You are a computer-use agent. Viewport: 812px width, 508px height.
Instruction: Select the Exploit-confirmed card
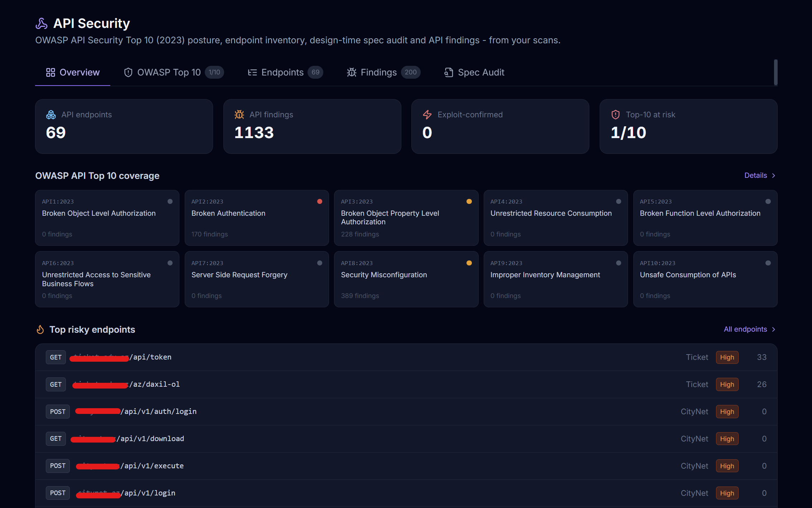(x=500, y=126)
